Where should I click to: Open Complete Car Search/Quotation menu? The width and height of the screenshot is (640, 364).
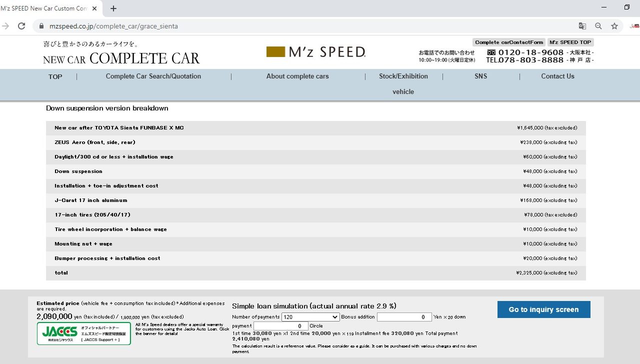[153, 76]
